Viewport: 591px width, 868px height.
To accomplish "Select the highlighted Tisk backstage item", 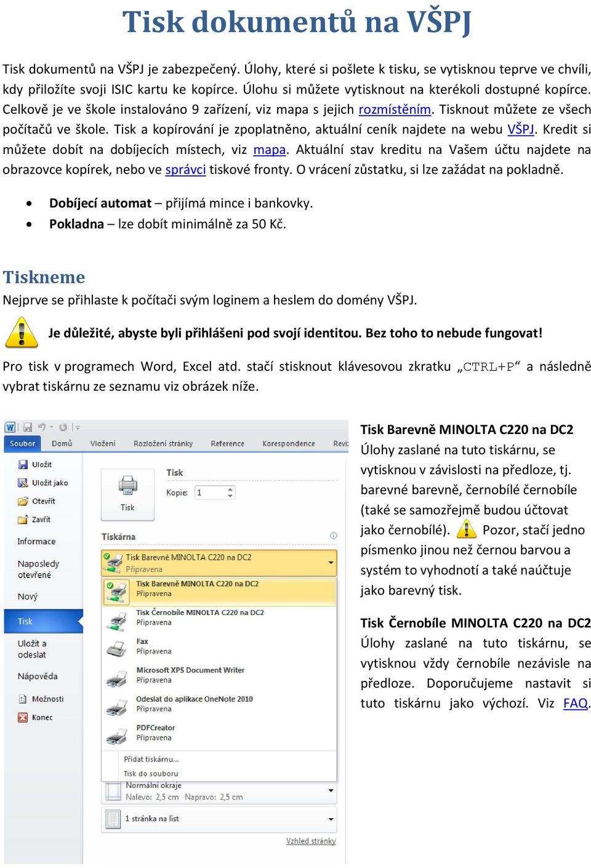I will (43, 622).
